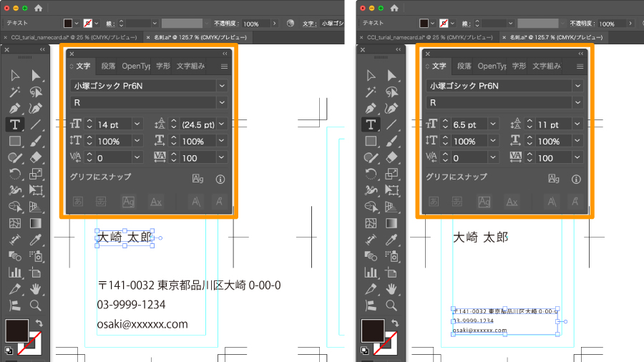
Task: Select the Rotate tool in left window
Action: pos(15,174)
